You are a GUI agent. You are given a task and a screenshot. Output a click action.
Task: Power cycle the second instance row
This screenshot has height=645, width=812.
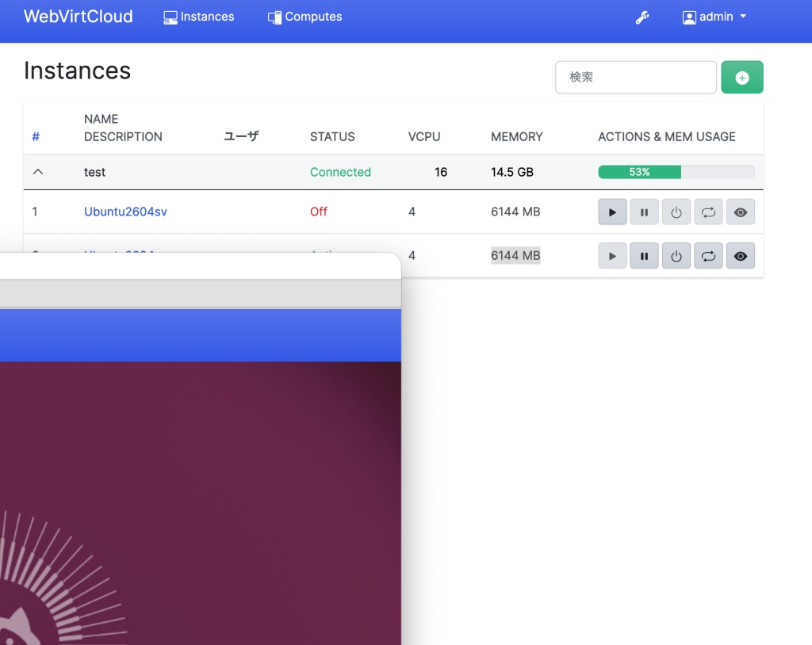point(708,256)
